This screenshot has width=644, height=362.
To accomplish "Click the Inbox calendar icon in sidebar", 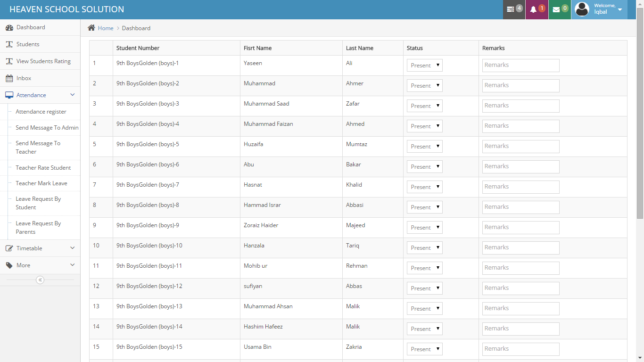I will pos(9,78).
